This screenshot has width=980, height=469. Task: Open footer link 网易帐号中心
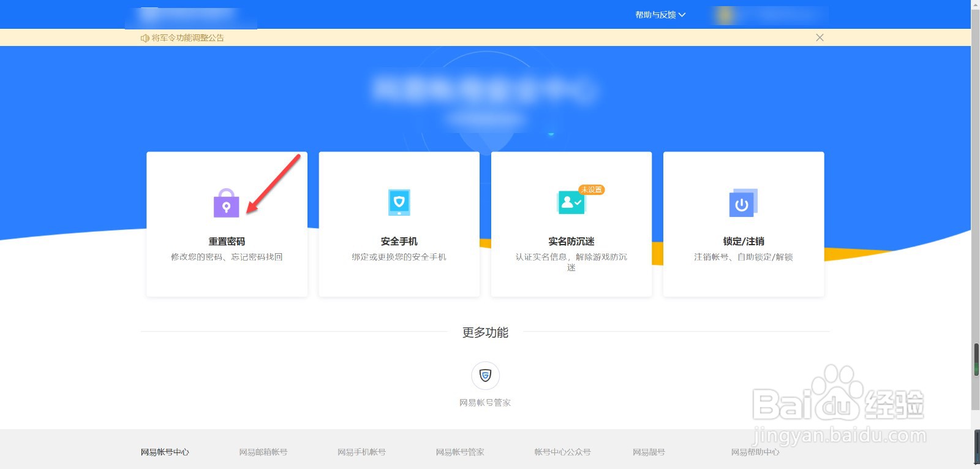165,452
